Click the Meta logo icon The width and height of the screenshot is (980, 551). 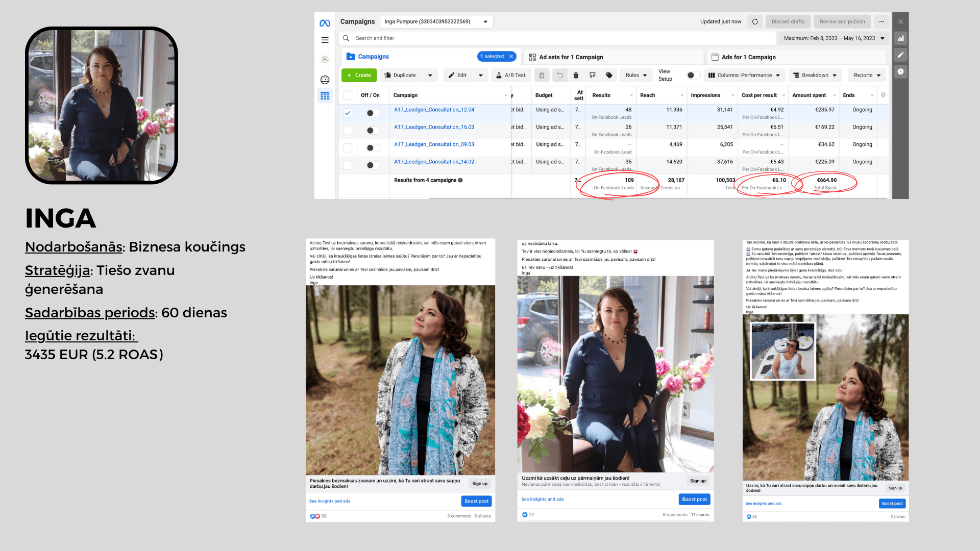pos(325,23)
